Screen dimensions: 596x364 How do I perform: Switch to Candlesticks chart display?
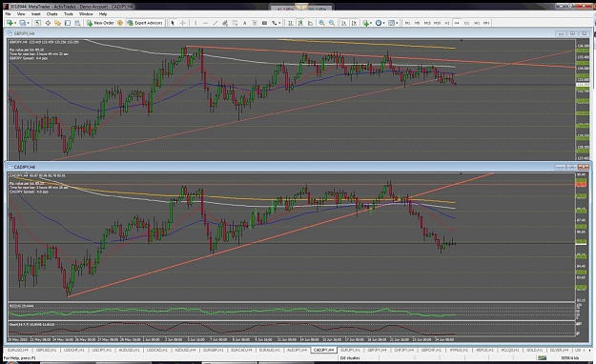coord(300,23)
